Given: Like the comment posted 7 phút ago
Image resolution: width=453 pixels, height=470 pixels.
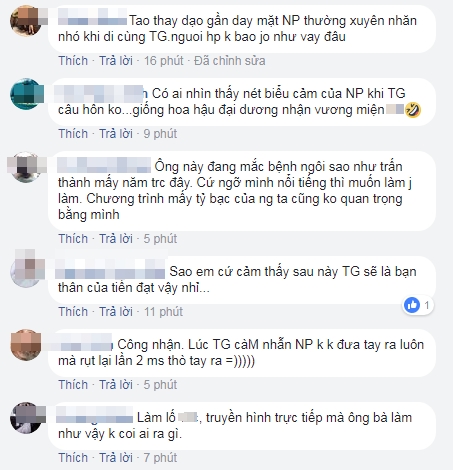Looking at the screenshot, I should [x=73, y=458].
